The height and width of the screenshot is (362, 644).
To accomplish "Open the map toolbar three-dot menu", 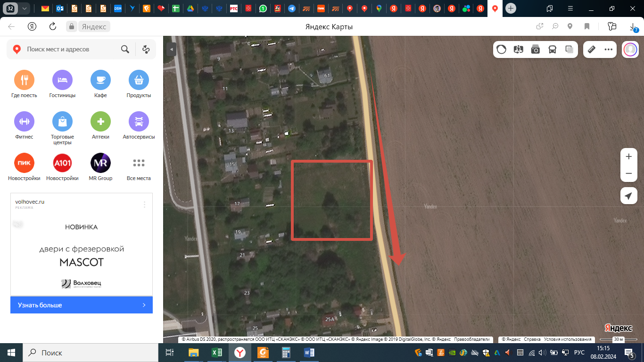I will click(609, 49).
